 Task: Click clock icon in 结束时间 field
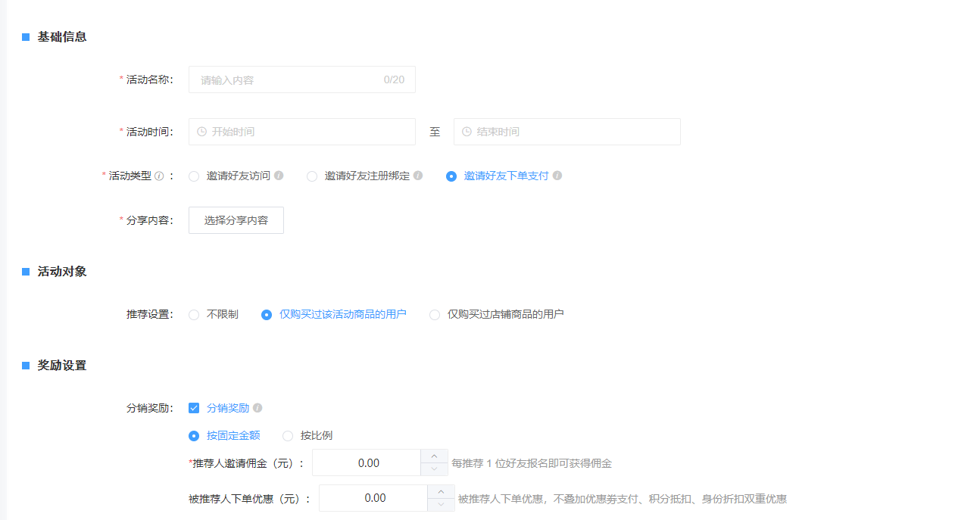click(467, 132)
